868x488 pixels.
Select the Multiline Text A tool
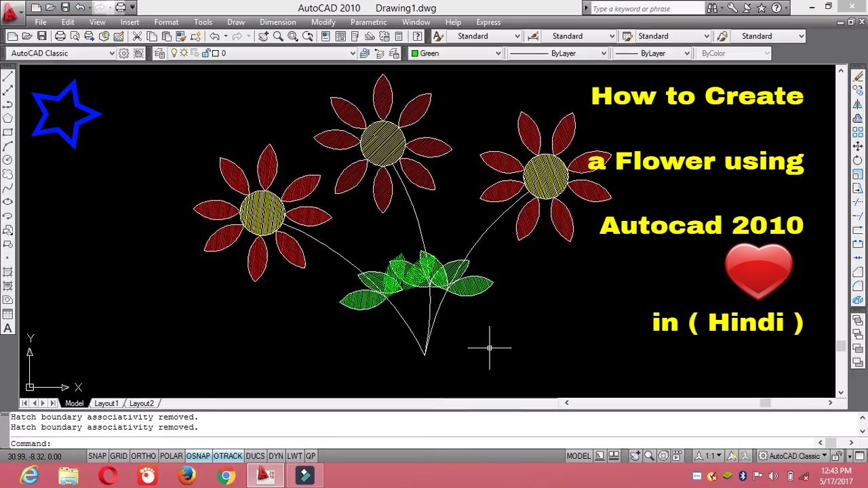pos(7,329)
